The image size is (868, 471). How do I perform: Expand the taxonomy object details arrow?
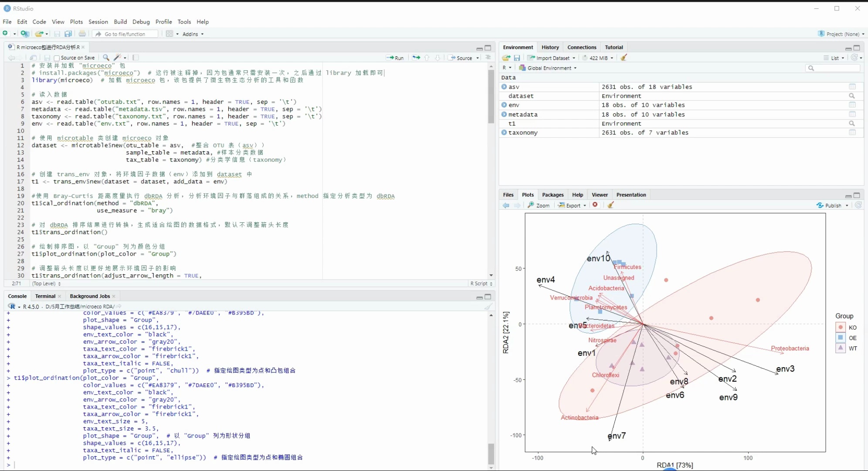click(504, 133)
